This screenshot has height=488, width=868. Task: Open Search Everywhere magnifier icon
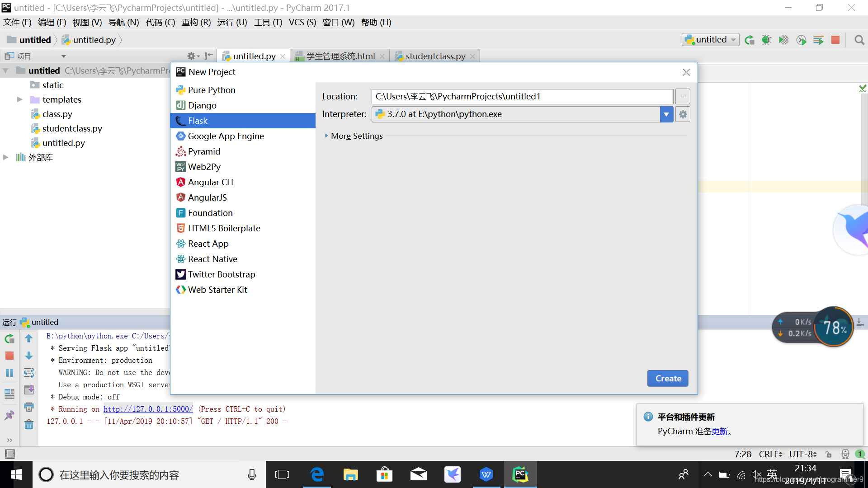coord(859,40)
